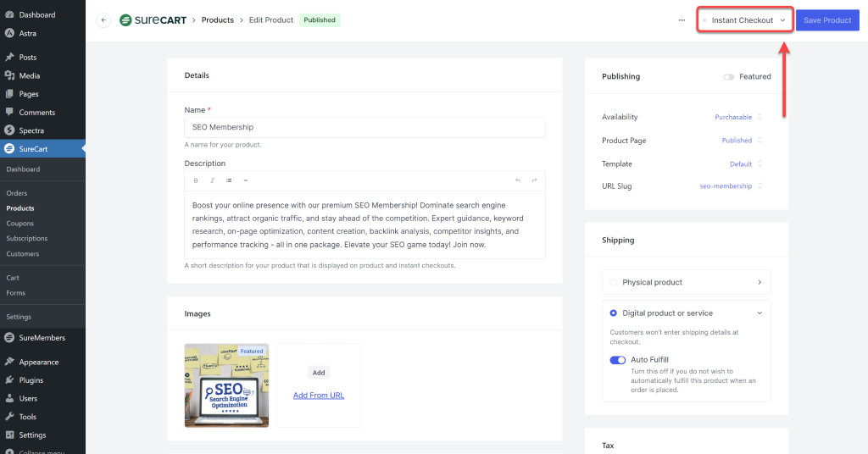
Task: Open the Product Page Published dropdown
Action: tap(743, 141)
